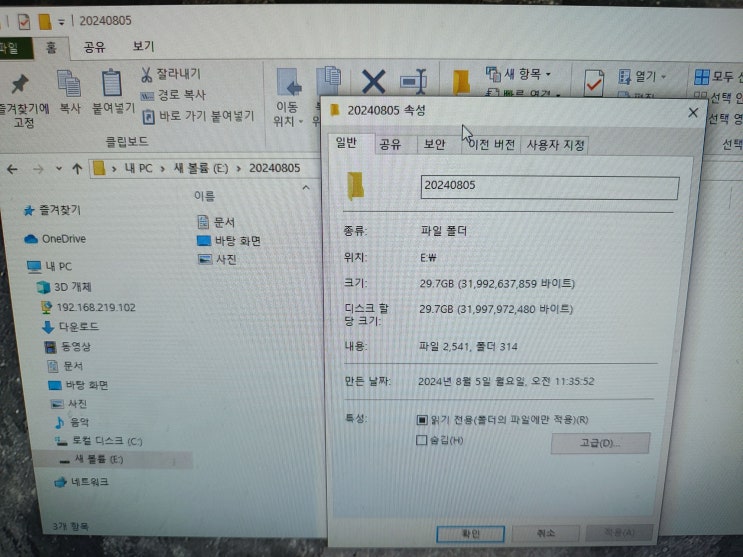Click the red X Delete icon

coord(373,82)
